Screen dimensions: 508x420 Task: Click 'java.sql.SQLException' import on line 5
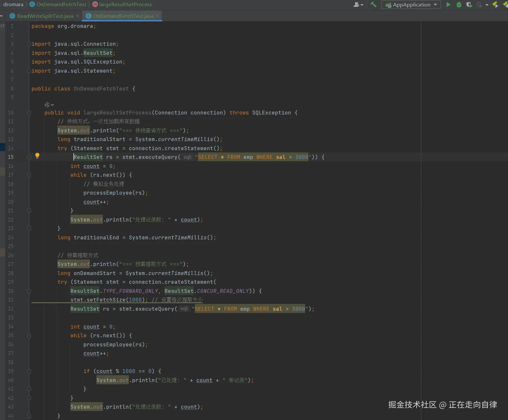tap(88, 62)
